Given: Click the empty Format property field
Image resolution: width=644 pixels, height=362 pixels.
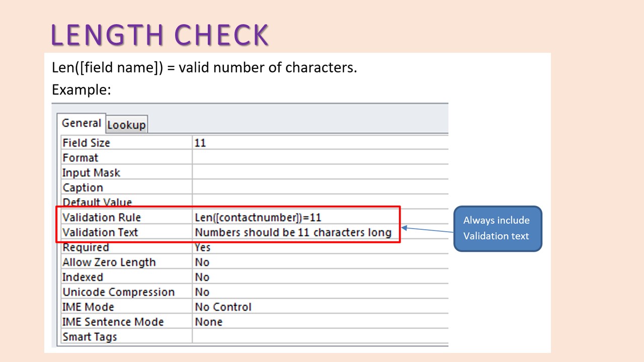Looking at the screenshot, I should (x=319, y=157).
